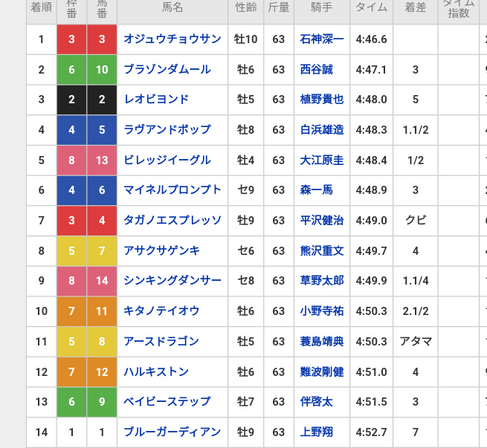Select the time 4:52.7 cell
Viewport: 487px width, 448px height.
tap(372, 432)
